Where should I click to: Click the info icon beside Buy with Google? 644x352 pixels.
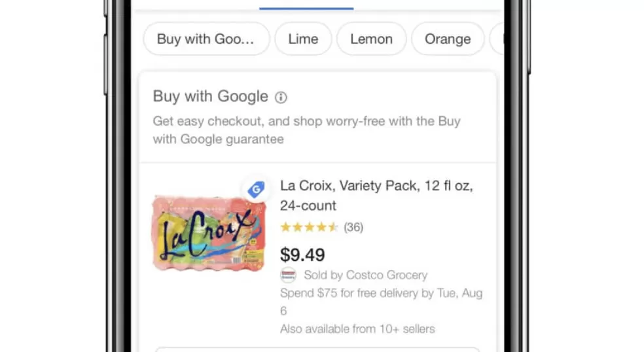click(281, 97)
